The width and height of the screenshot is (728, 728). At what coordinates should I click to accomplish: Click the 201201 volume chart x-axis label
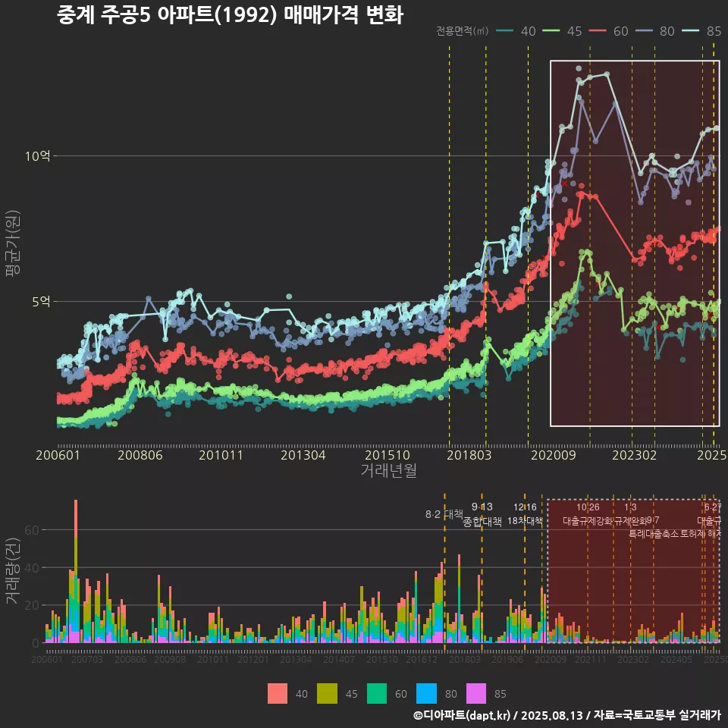tap(253, 659)
